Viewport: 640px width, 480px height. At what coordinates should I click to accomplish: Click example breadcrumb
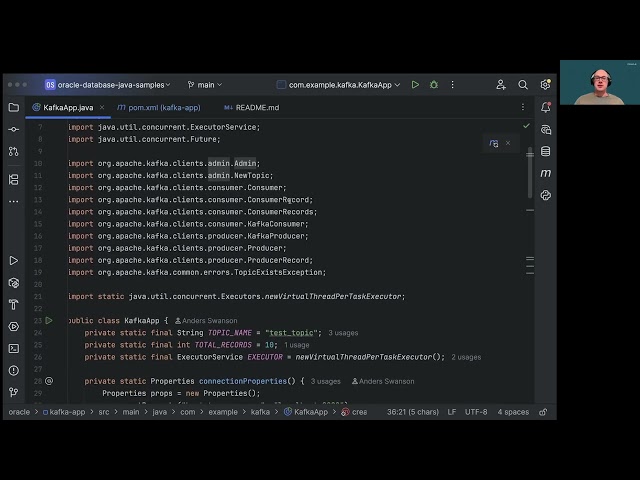[223, 412]
